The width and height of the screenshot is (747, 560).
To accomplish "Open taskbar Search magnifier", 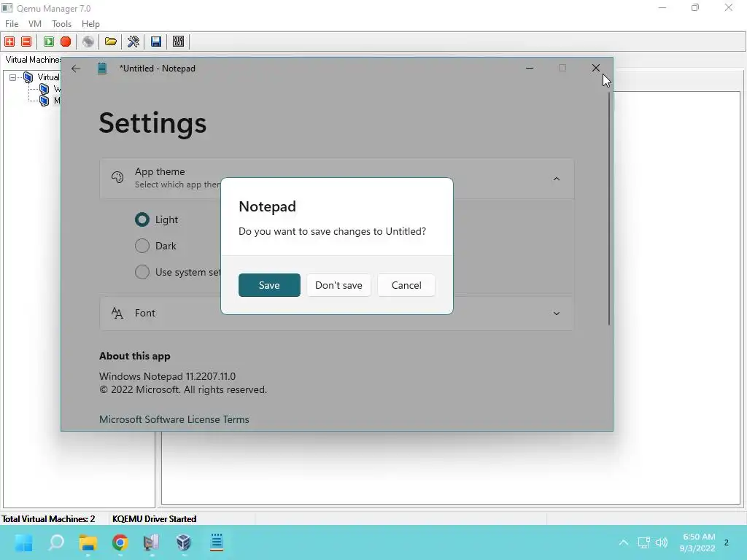I will click(55, 542).
